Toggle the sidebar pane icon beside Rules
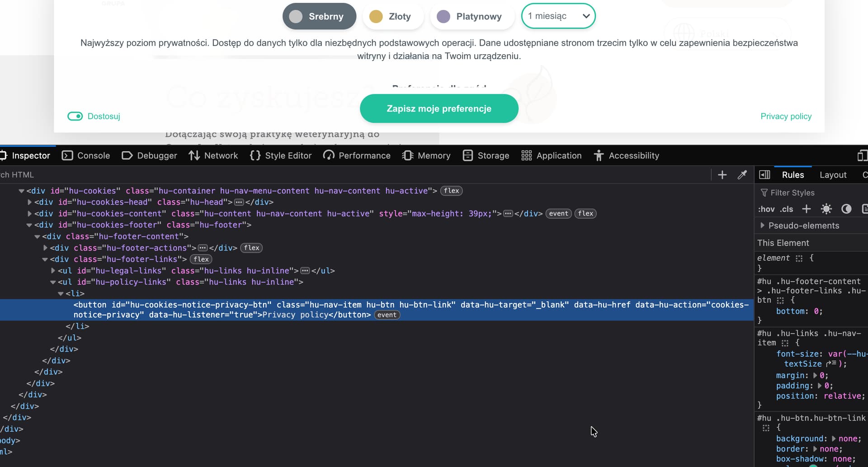The width and height of the screenshot is (868, 467). pos(764,175)
